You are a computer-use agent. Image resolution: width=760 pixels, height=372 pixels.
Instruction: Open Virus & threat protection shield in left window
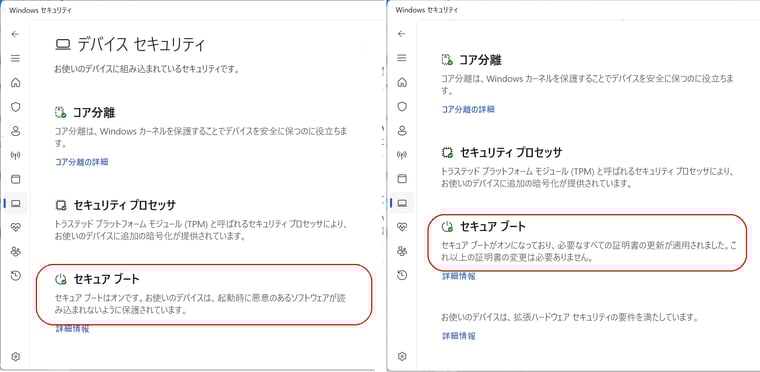coord(16,107)
